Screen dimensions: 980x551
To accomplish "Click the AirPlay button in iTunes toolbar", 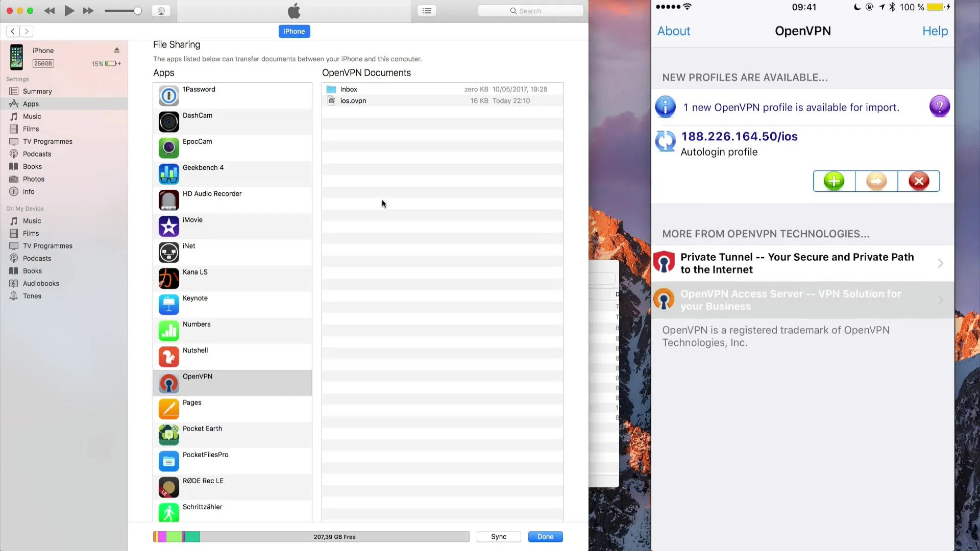I will click(161, 11).
